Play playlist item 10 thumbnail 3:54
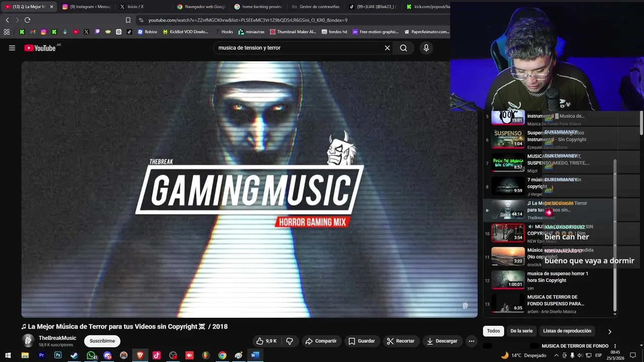Viewport: 644px width, 362px height. pos(508,233)
